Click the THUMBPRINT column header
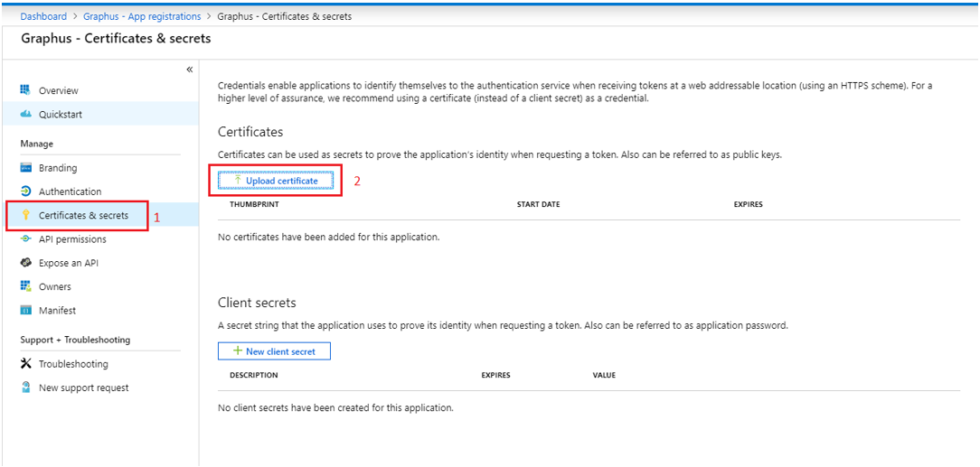The height and width of the screenshot is (467, 980). coord(254,205)
